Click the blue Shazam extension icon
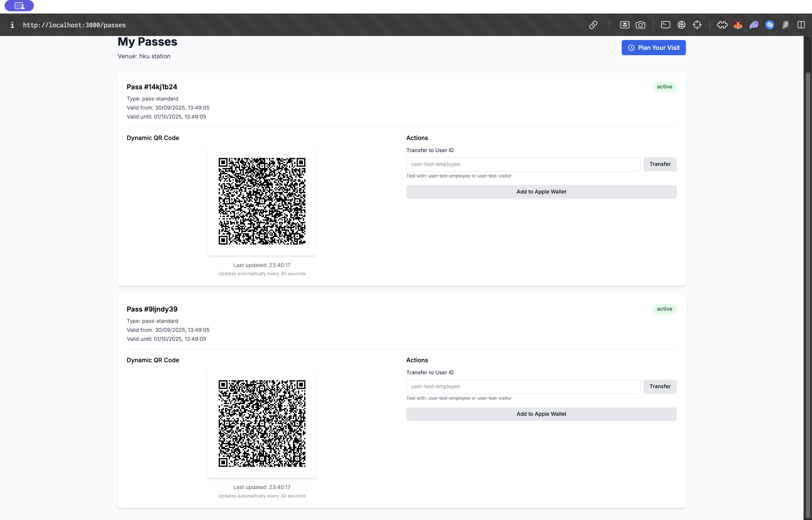Image resolution: width=812 pixels, height=520 pixels. 770,25
